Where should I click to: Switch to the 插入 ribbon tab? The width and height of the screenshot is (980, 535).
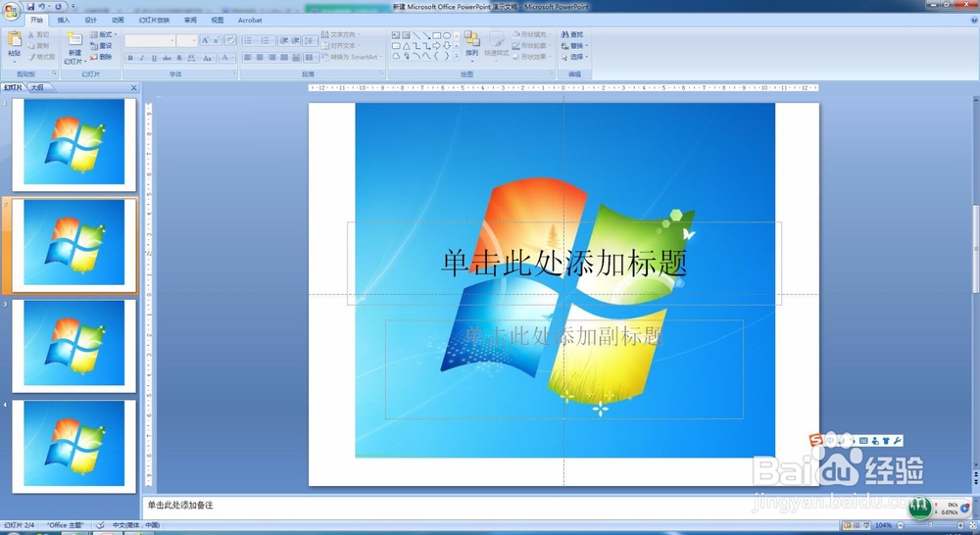(64, 20)
